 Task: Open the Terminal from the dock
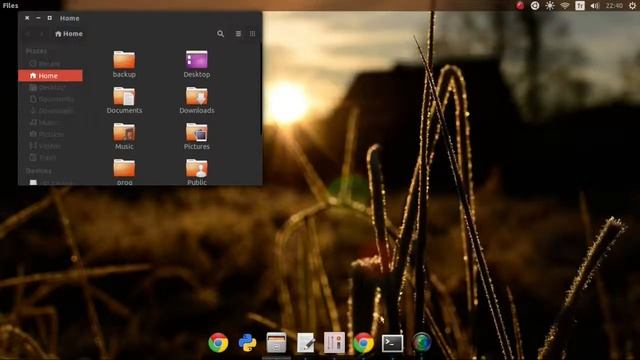click(x=392, y=343)
